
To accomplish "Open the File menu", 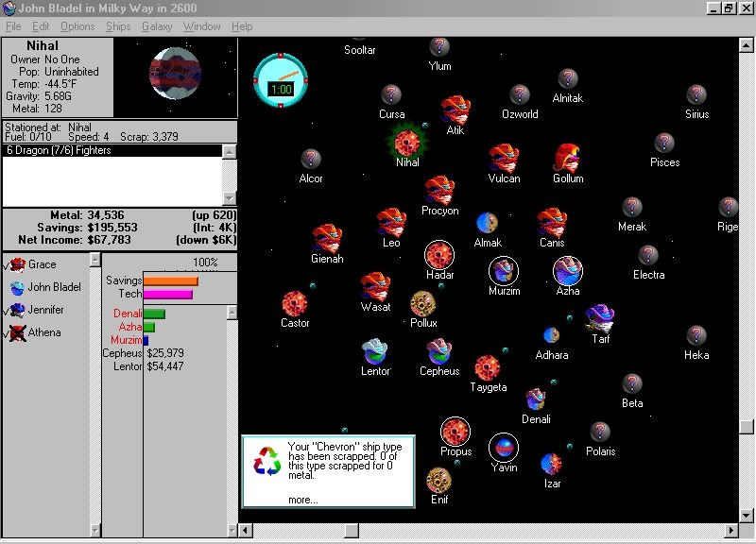I will coord(12,26).
